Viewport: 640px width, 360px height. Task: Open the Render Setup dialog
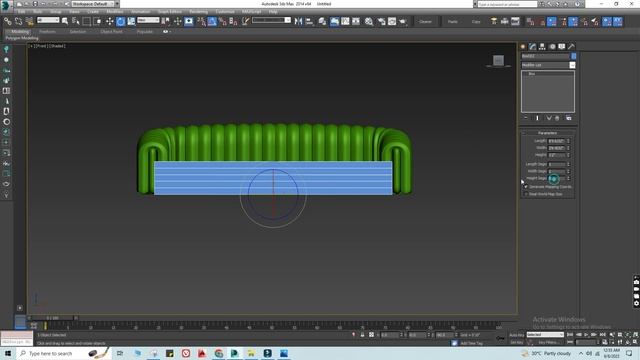click(382, 21)
